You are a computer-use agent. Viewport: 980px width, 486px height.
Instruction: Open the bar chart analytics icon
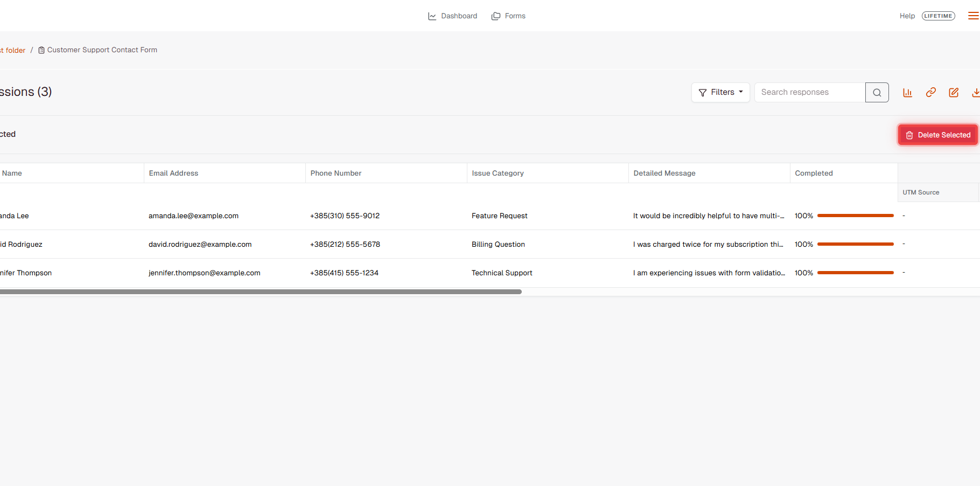click(908, 93)
